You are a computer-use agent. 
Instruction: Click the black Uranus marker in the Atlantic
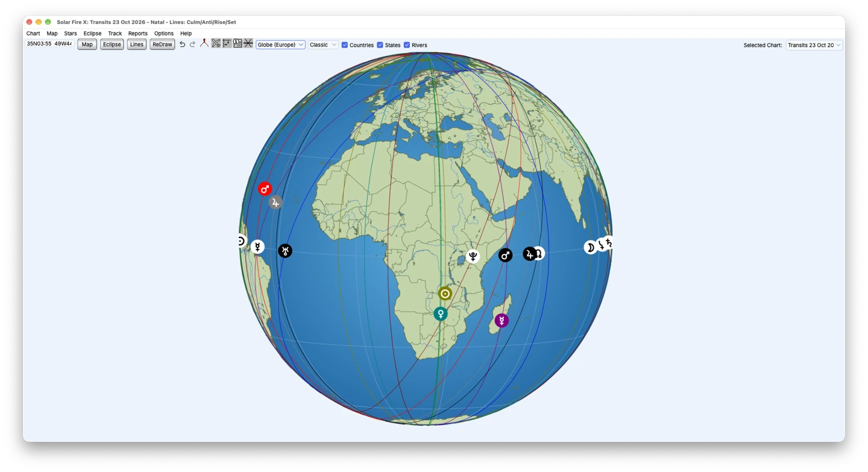tap(285, 251)
